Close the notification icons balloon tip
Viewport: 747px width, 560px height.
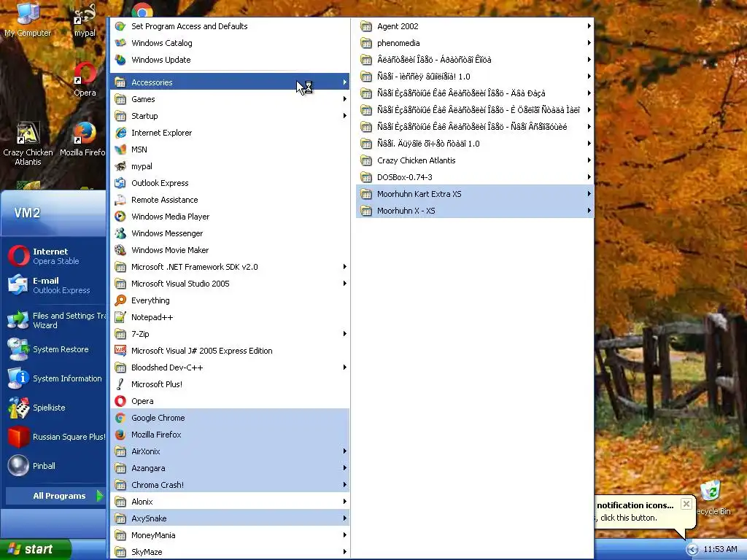686,504
